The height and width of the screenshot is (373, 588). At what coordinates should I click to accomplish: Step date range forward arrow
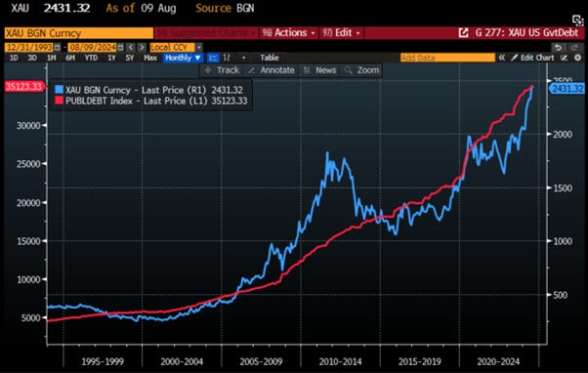point(142,47)
